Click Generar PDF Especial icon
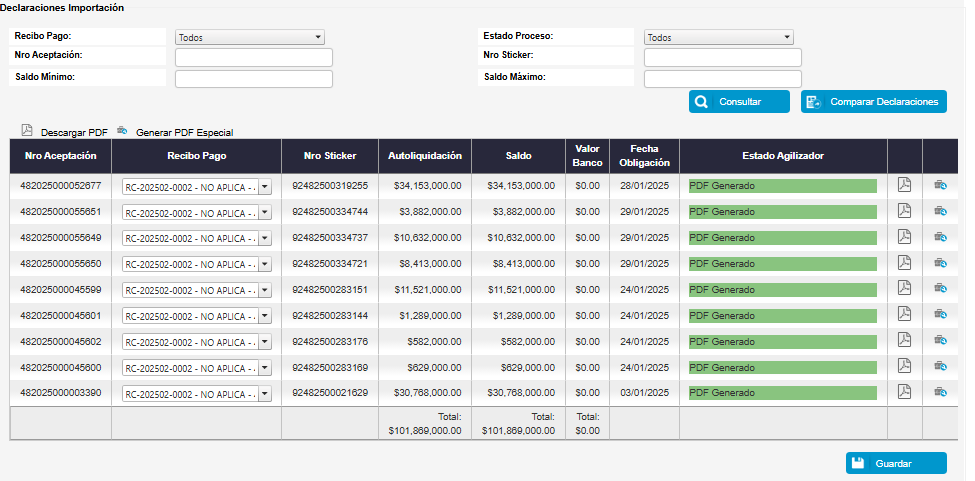 tap(123, 131)
